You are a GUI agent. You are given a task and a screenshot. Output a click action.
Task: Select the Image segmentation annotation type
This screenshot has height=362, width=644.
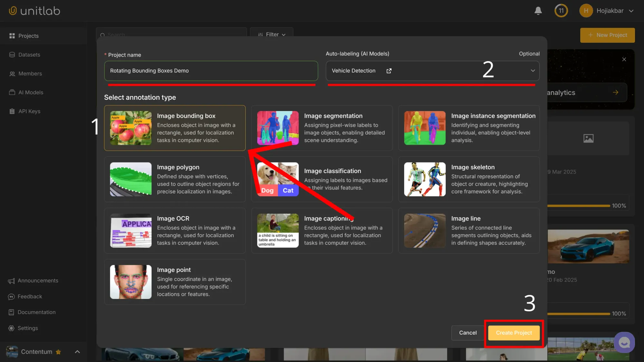(x=322, y=128)
